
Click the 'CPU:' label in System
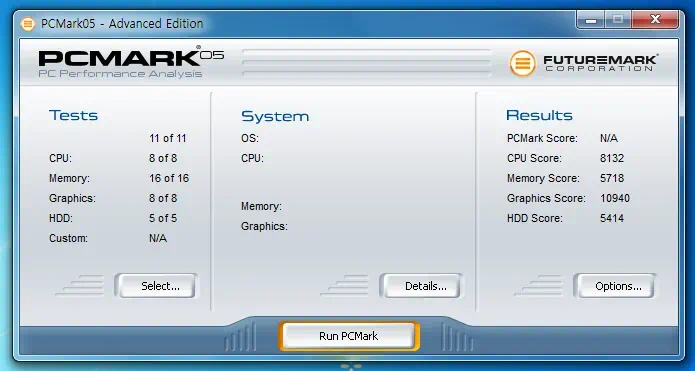(x=252, y=158)
